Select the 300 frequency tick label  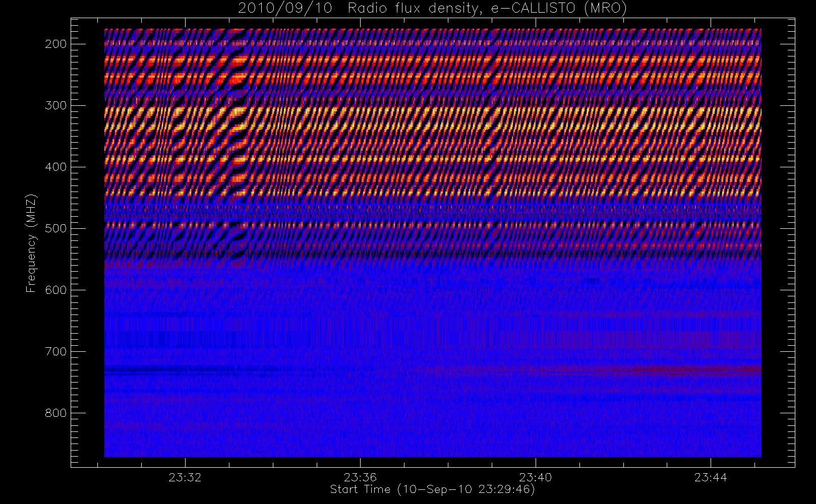(x=56, y=106)
